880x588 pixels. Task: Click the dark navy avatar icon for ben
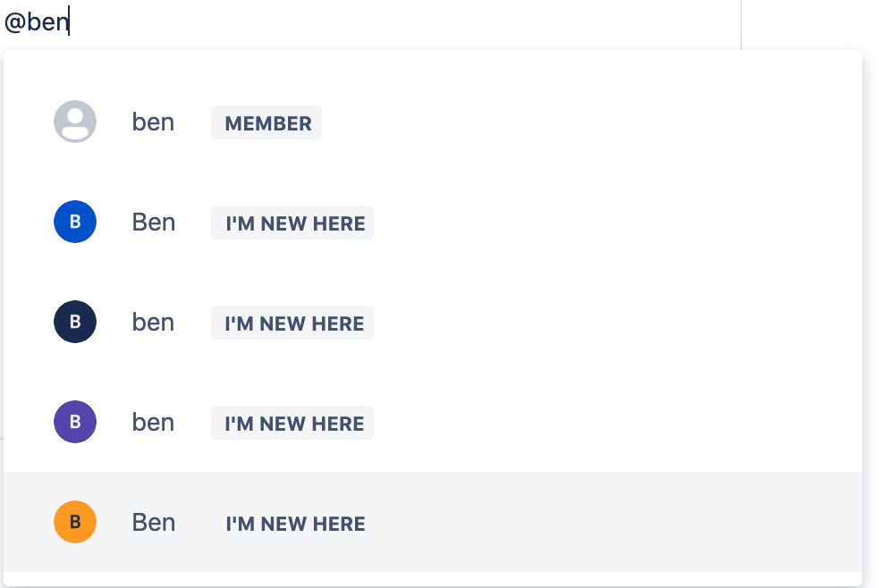coord(74,322)
